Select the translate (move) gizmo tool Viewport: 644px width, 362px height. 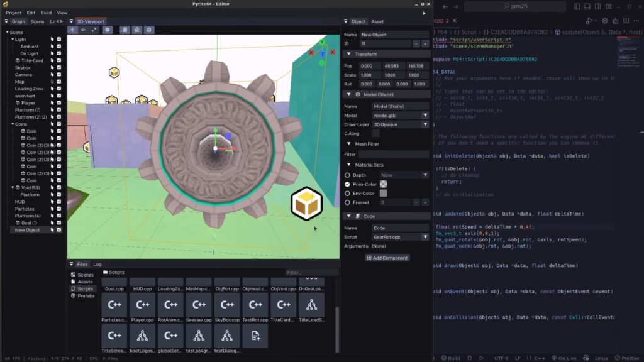click(73, 30)
